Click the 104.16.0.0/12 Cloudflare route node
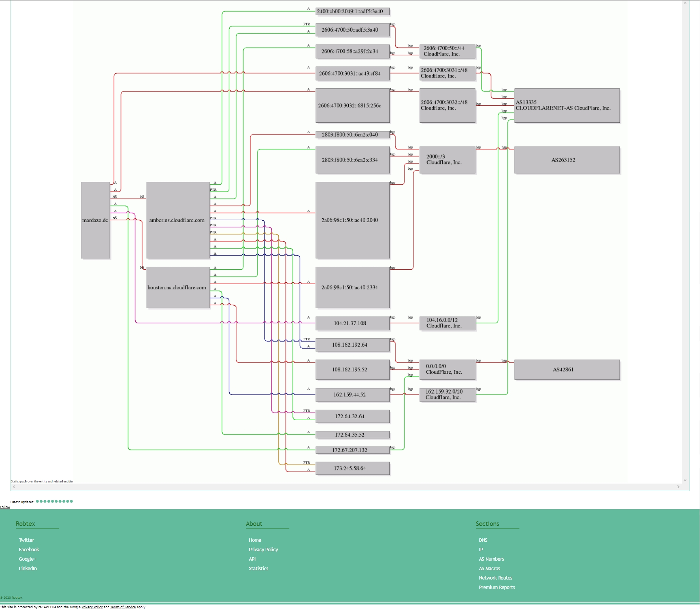Image resolution: width=700 pixels, height=609 pixels. click(x=447, y=323)
